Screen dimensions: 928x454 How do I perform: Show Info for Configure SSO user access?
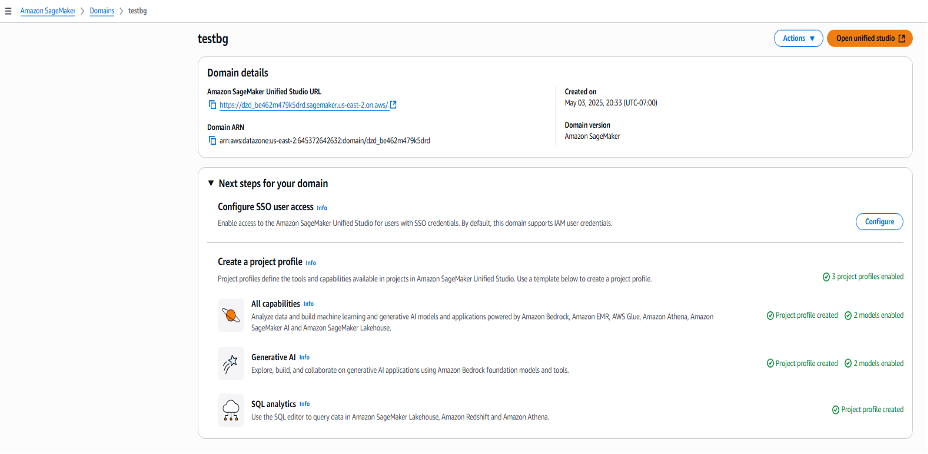[x=322, y=208]
